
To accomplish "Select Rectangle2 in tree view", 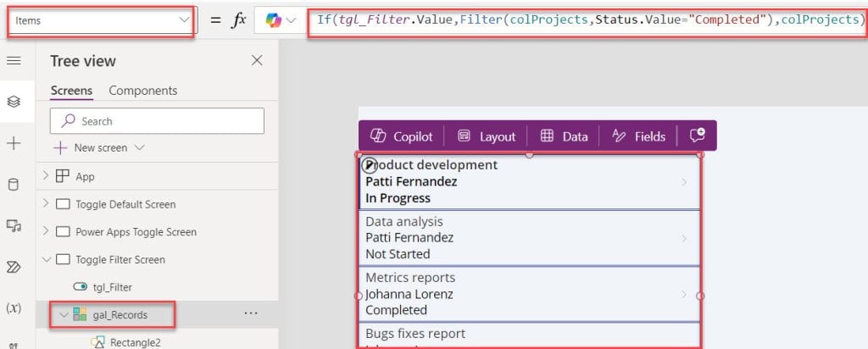I will click(x=135, y=342).
